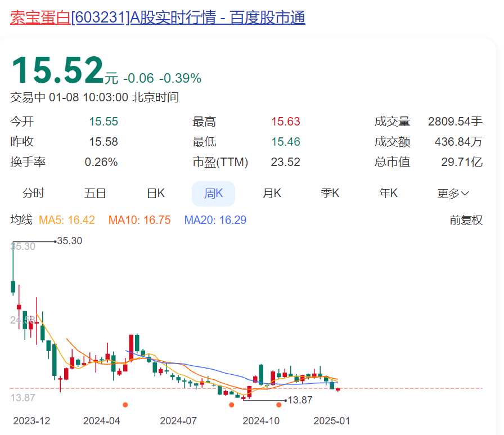504x435 pixels.
Task: Click the 2023-12 date axis label
Action: (31, 421)
